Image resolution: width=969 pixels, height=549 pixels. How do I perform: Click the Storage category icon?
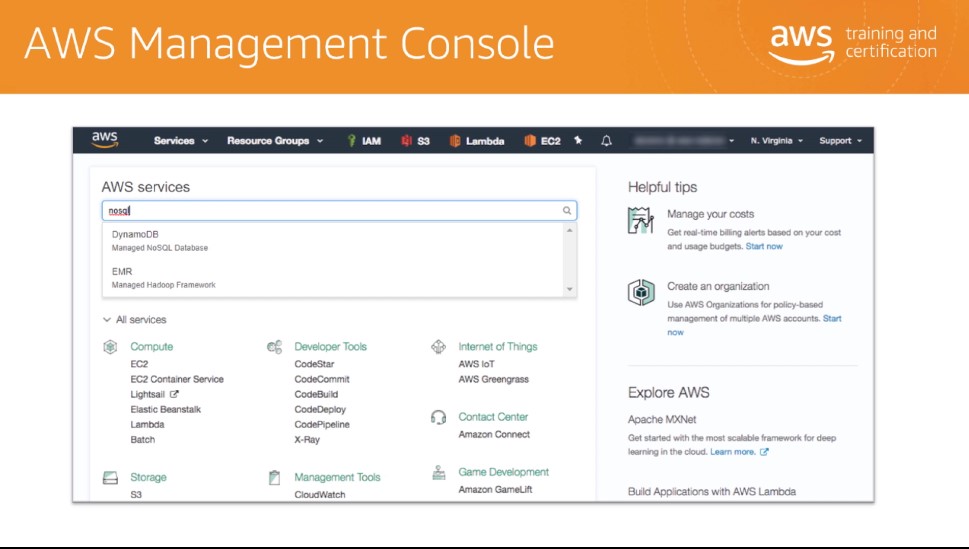tap(110, 477)
